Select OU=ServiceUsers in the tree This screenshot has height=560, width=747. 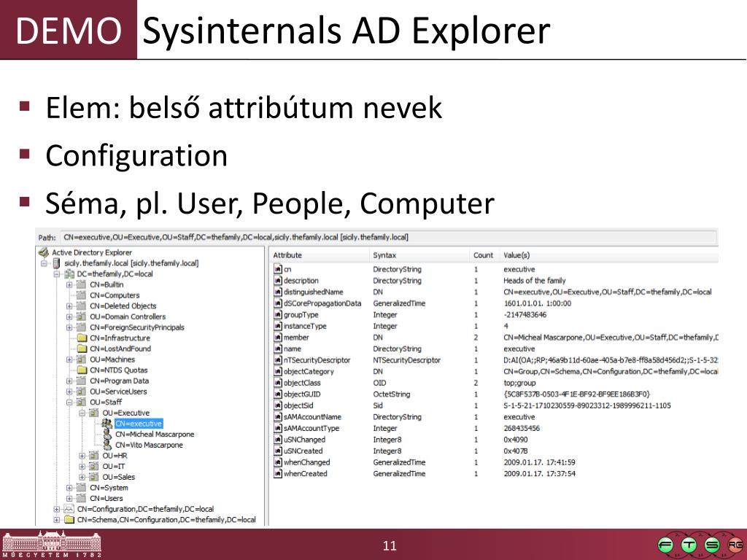point(119,392)
